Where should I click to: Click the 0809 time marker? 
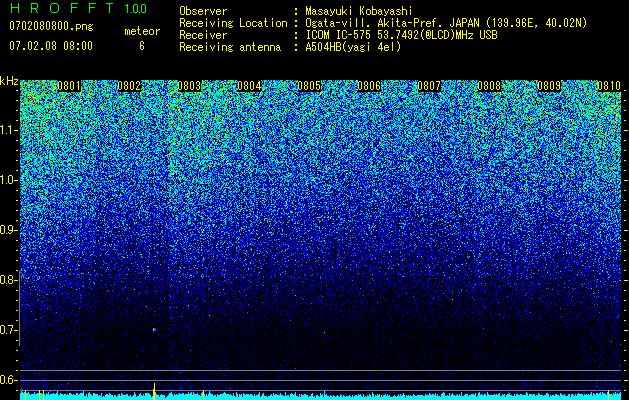point(549,86)
